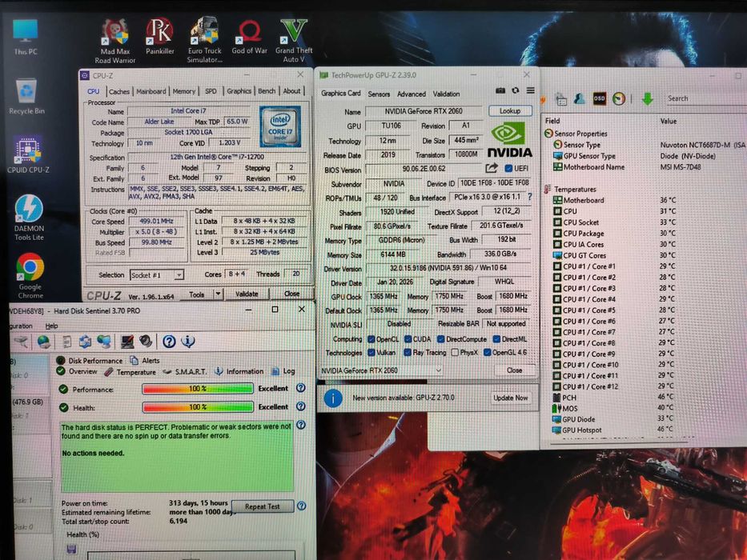Open GPU-Z hamburger menu icon
Viewport: 747px width, 560px height.
pos(530,90)
